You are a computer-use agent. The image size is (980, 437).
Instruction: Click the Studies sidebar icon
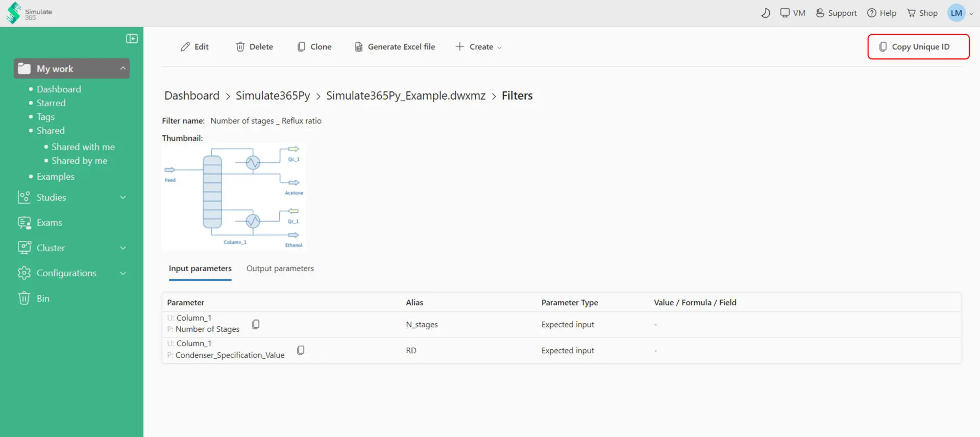pyautogui.click(x=24, y=198)
